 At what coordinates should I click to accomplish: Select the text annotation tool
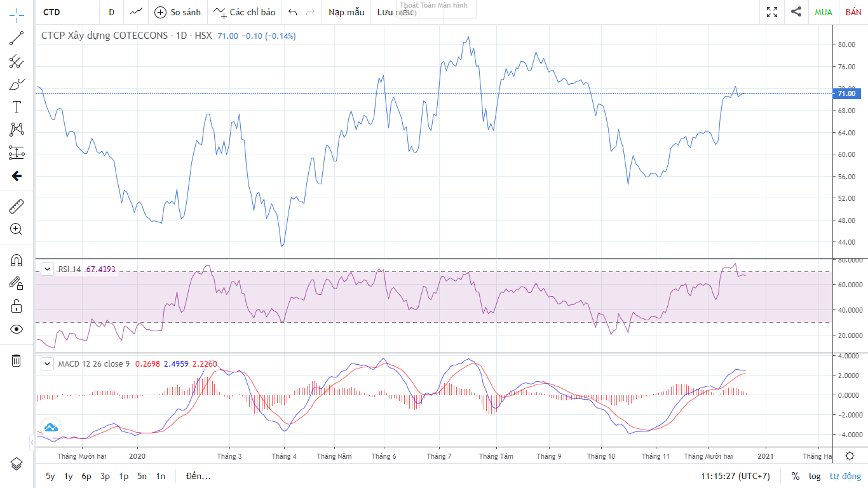point(17,107)
